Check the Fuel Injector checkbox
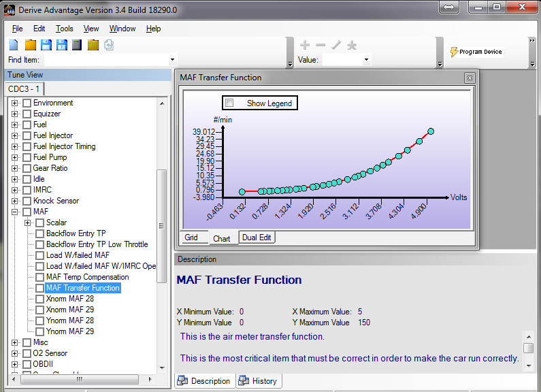 pos(27,135)
